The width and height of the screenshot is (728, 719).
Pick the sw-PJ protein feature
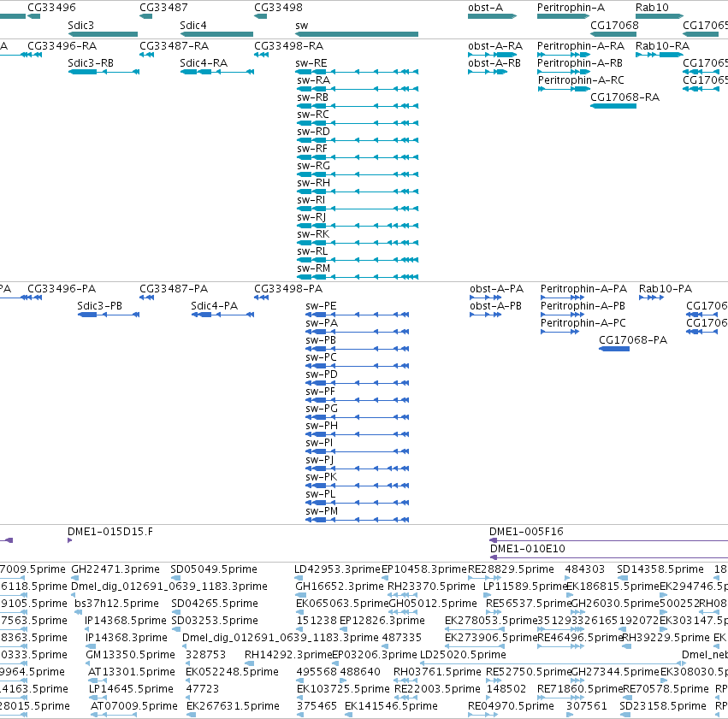coord(357,469)
